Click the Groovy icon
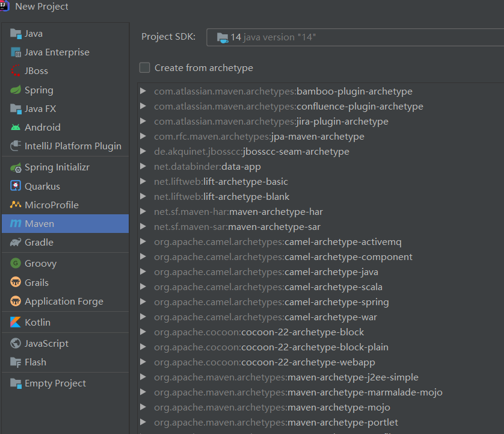The image size is (504, 434). 16,264
